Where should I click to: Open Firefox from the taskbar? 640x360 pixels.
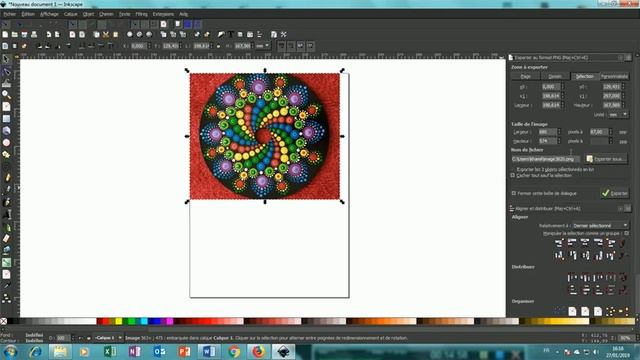pos(258,351)
